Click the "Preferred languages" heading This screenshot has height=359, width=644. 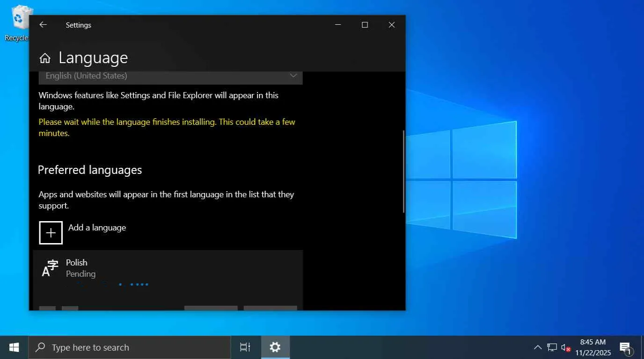[90, 170]
